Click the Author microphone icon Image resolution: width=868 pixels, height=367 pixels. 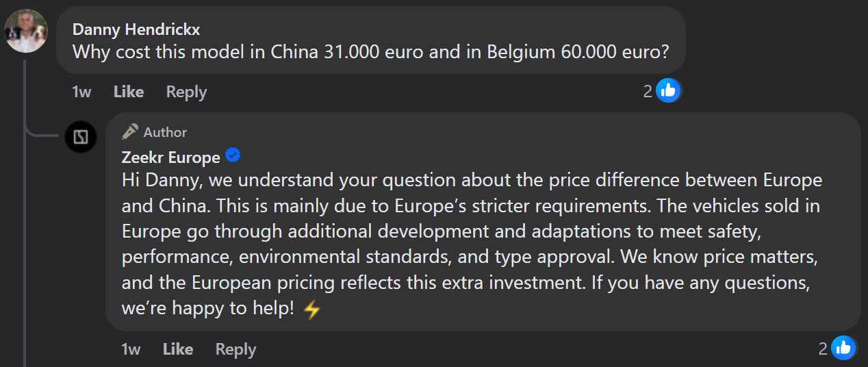click(130, 131)
